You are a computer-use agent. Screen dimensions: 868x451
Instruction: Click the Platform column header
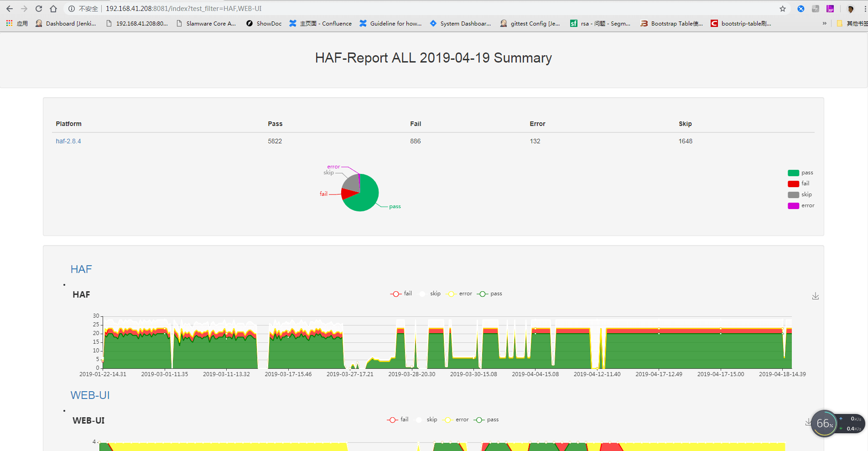[68, 124]
